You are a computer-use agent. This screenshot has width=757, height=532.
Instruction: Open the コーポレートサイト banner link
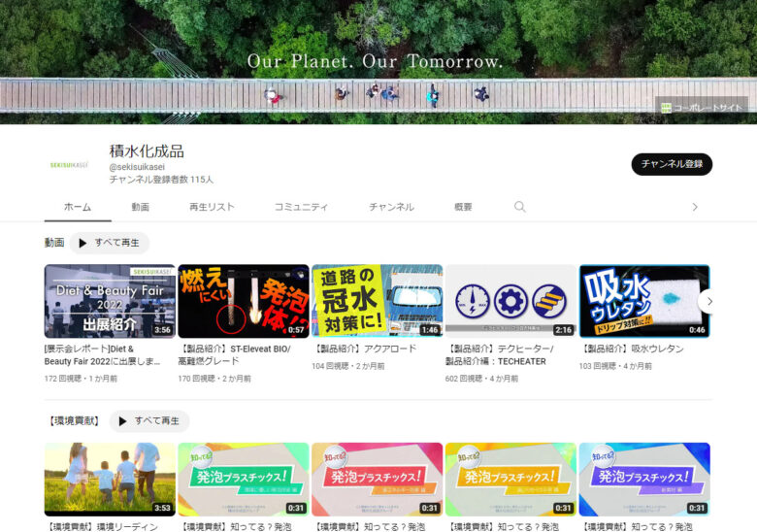click(702, 107)
